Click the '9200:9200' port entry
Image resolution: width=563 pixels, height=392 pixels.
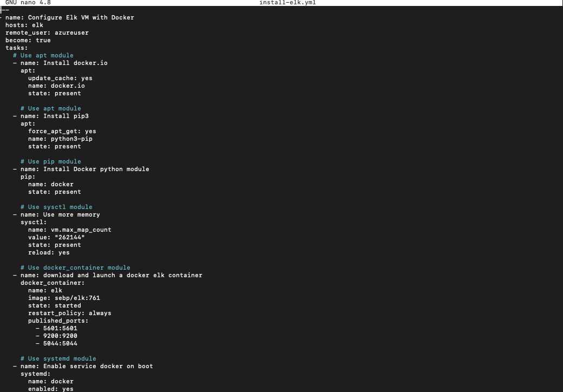(60, 336)
